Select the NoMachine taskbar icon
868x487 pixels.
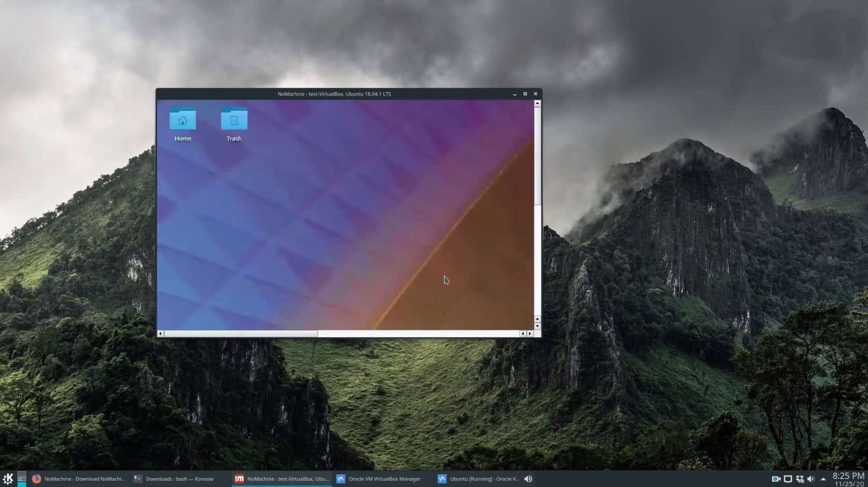(282, 479)
